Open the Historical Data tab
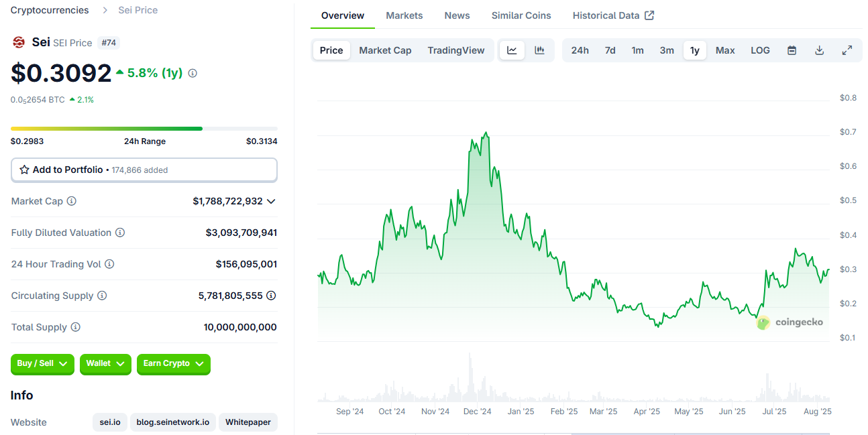The height and width of the screenshot is (435, 868). (613, 15)
